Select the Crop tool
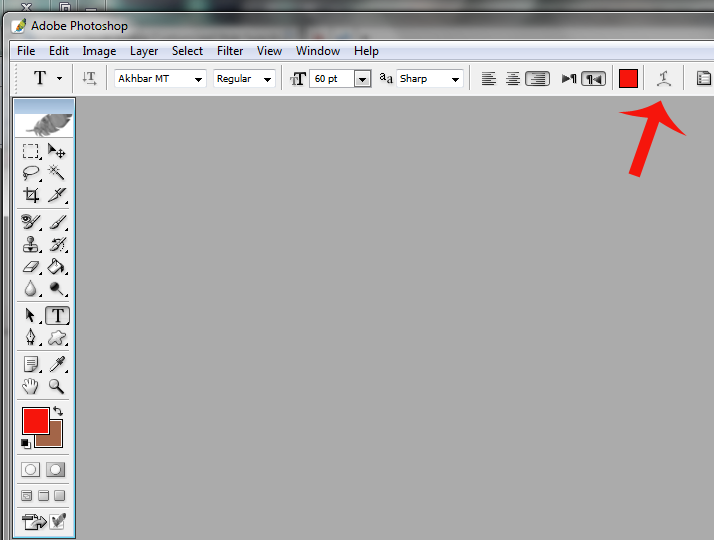 click(x=31, y=195)
